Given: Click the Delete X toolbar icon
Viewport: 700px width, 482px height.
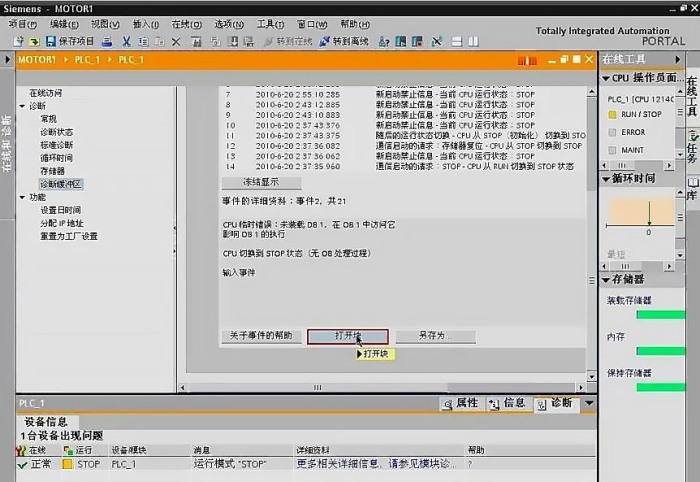Looking at the screenshot, I should (176, 42).
